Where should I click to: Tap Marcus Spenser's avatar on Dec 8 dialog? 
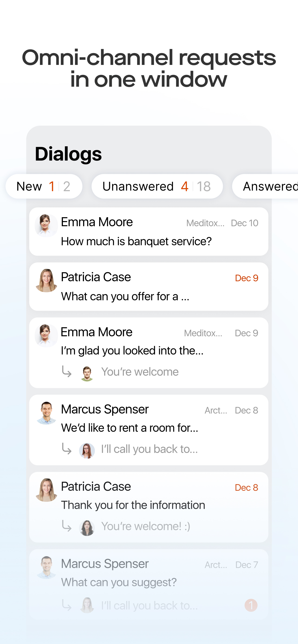pos(46,413)
